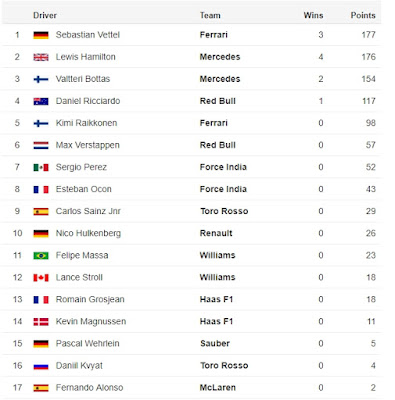395x400 pixels.
Task: Sort by the Wins column header
Action: click(313, 15)
